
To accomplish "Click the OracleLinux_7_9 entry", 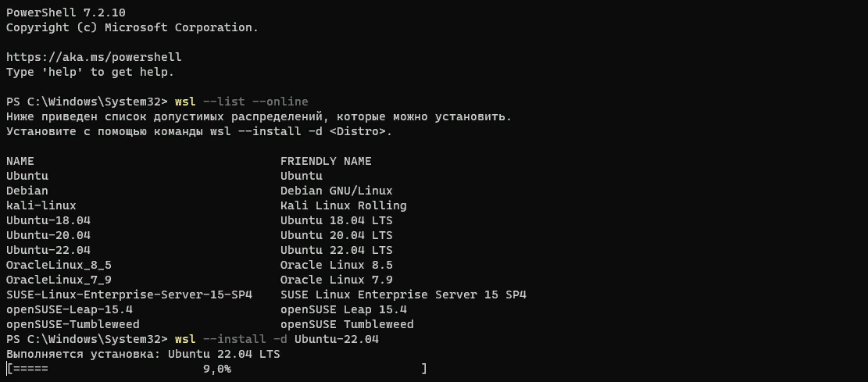I will [59, 280].
